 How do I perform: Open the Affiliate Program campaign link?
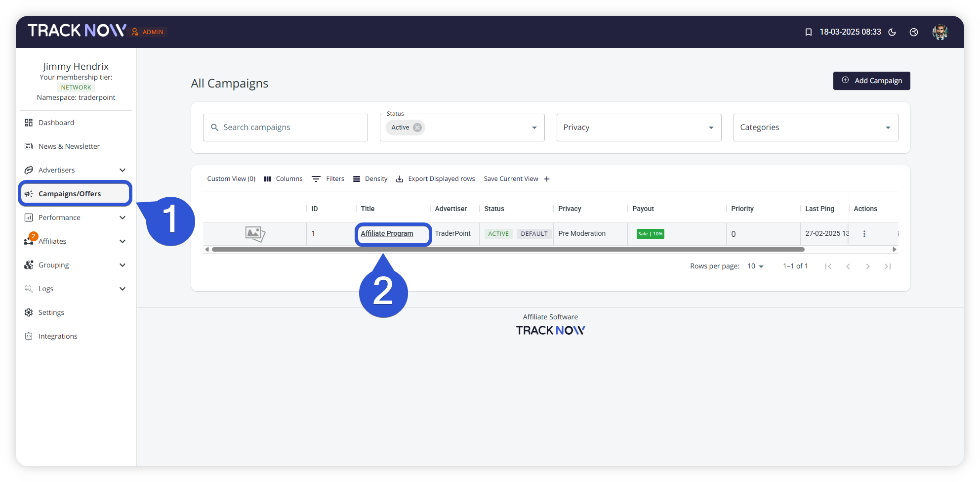387,233
